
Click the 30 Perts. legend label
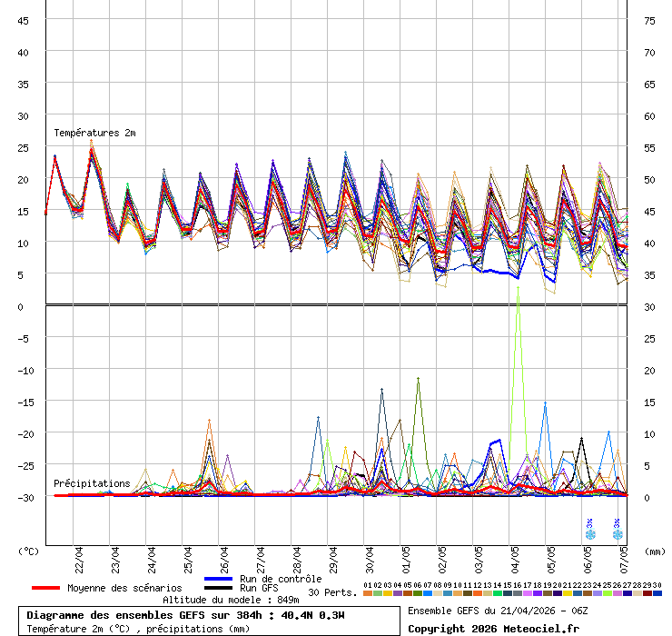tap(332, 592)
